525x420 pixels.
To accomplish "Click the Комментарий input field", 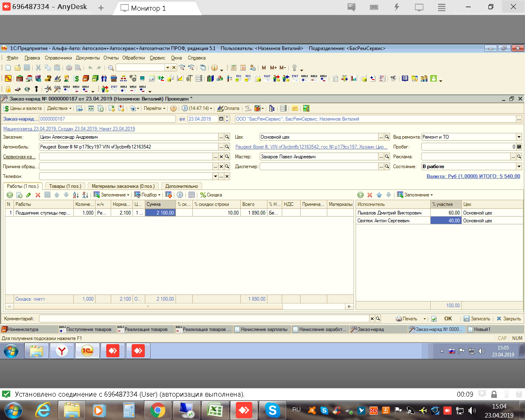I will 204,319.
